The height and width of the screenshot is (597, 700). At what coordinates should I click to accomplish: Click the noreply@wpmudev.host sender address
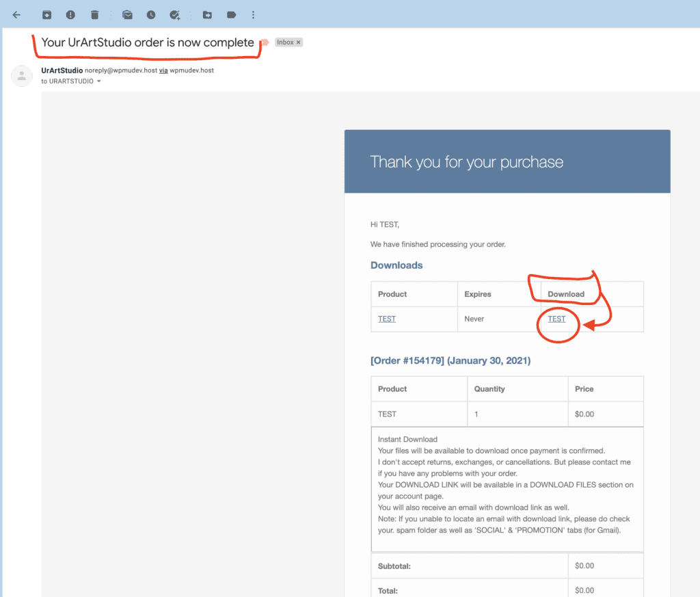point(121,70)
